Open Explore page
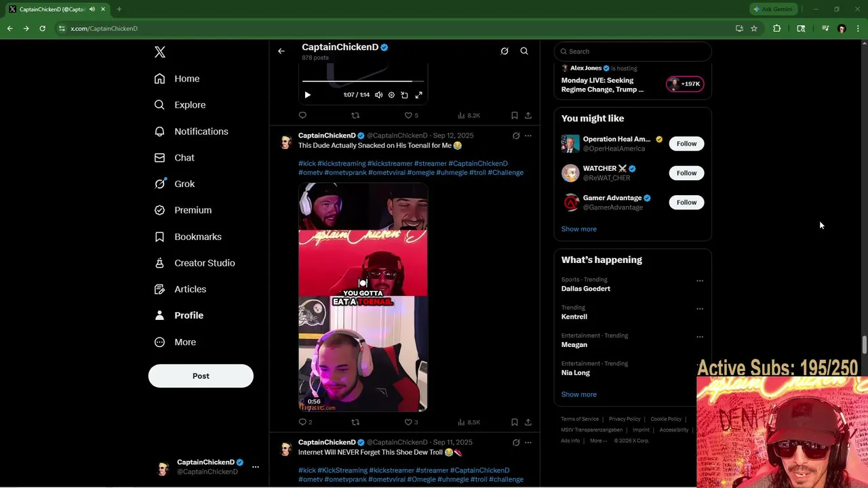 pos(180,105)
